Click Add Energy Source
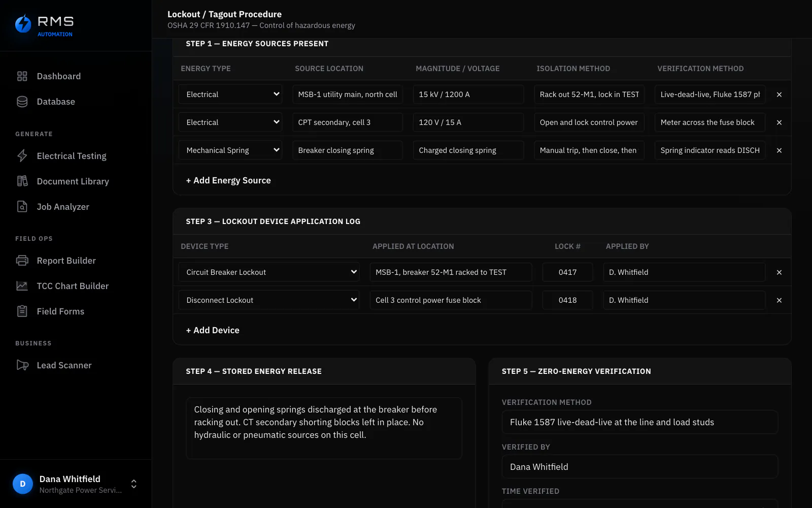The height and width of the screenshot is (508, 812). [228, 180]
